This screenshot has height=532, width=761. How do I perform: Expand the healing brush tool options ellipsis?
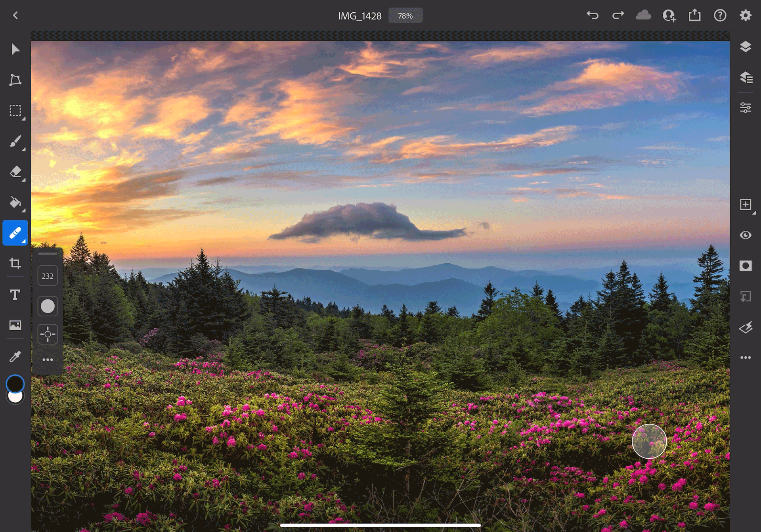pos(48,360)
